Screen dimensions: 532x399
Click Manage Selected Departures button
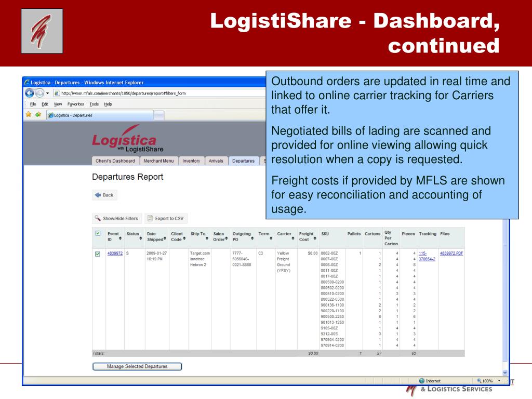[137, 366]
